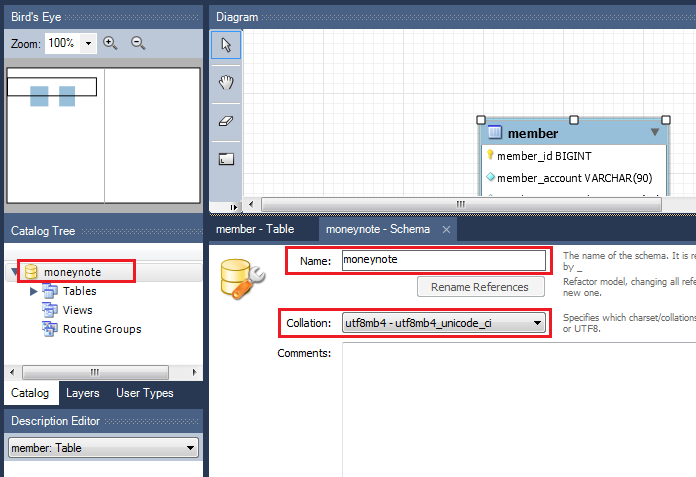Click the Rename References button

click(480, 287)
